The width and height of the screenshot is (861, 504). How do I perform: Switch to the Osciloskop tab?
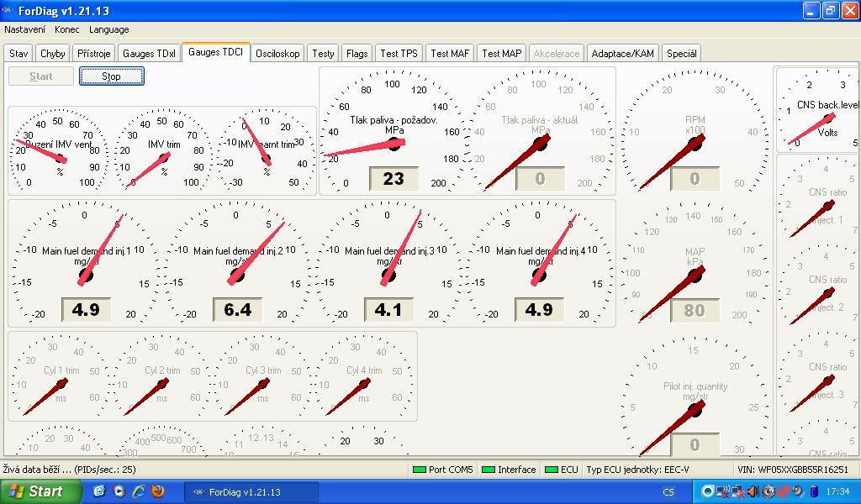click(277, 53)
